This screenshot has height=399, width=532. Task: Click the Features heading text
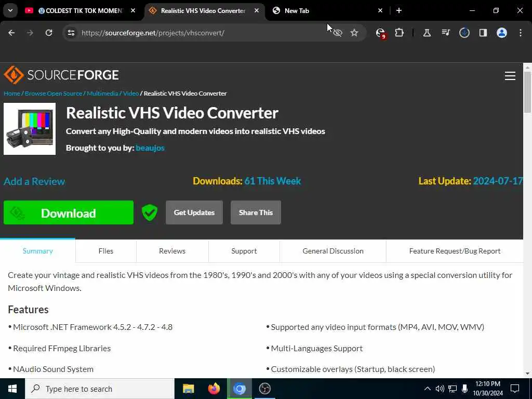(x=28, y=310)
